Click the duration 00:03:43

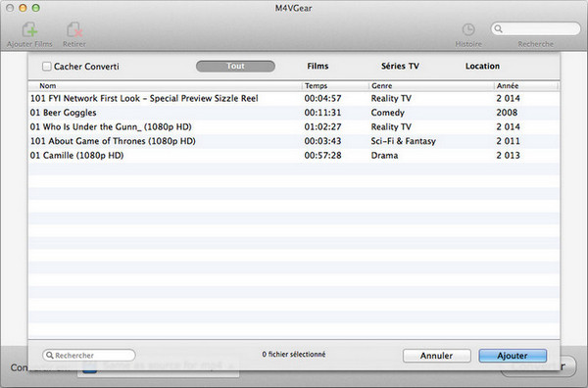[322, 141]
